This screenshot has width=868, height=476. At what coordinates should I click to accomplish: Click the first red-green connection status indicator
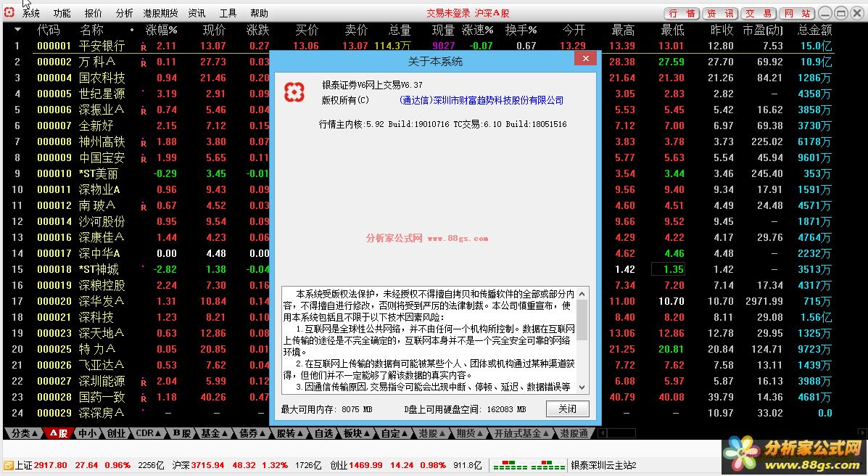pos(509,465)
